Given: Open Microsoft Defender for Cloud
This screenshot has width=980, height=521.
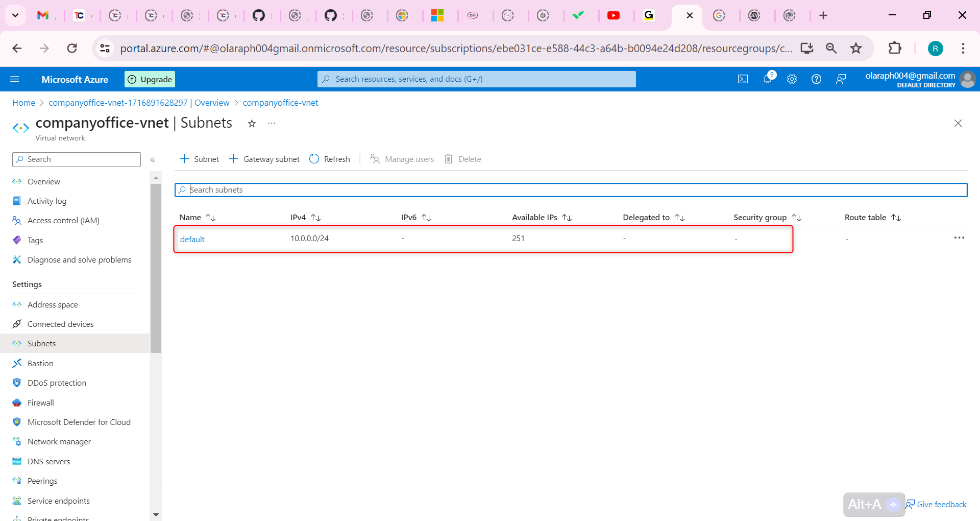Looking at the screenshot, I should 79,422.
